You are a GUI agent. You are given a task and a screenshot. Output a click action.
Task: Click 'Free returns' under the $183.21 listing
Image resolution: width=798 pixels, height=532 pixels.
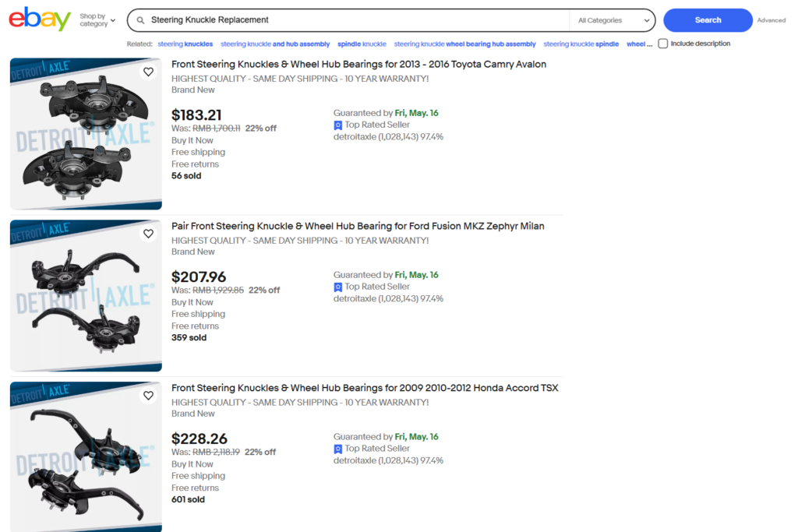(x=195, y=164)
